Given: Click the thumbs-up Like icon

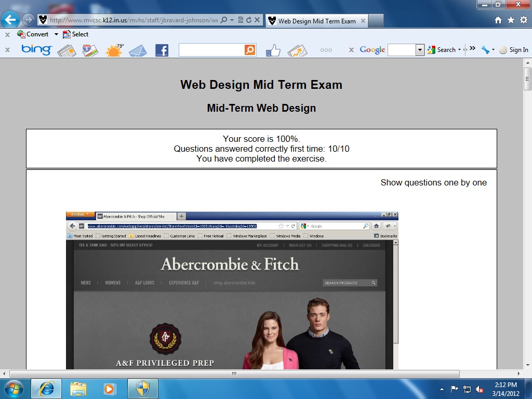Looking at the screenshot, I should coord(273,50).
